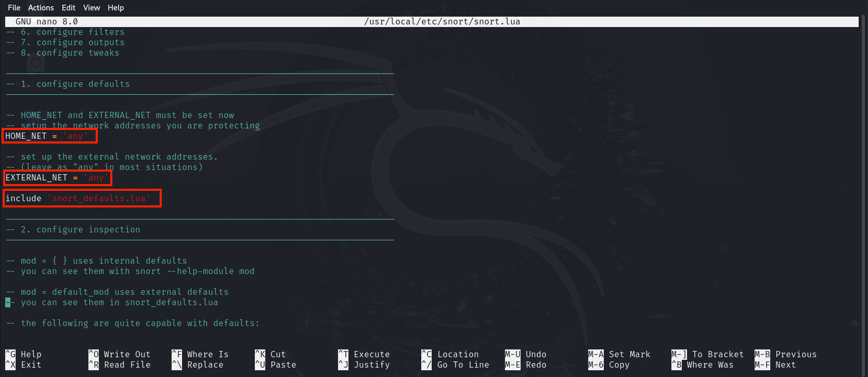868x377 pixels.
Task: Place cursor on HOME_NET variable name
Action: [26, 136]
